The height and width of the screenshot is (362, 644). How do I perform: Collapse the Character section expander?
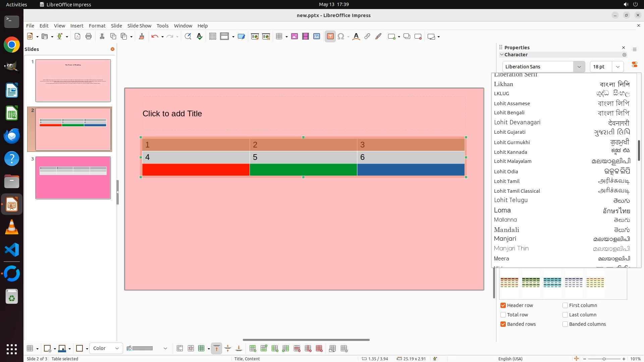tap(502, 55)
